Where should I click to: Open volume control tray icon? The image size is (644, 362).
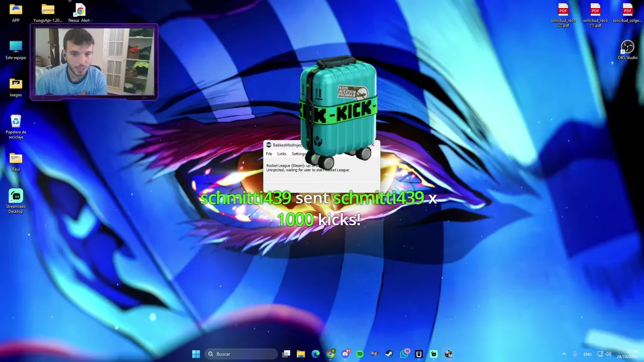tap(609, 354)
